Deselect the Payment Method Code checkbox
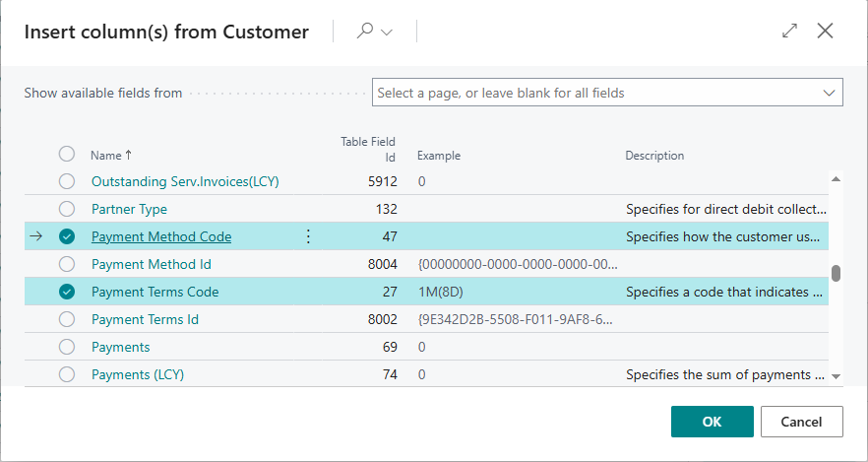The image size is (868, 462). coord(67,236)
